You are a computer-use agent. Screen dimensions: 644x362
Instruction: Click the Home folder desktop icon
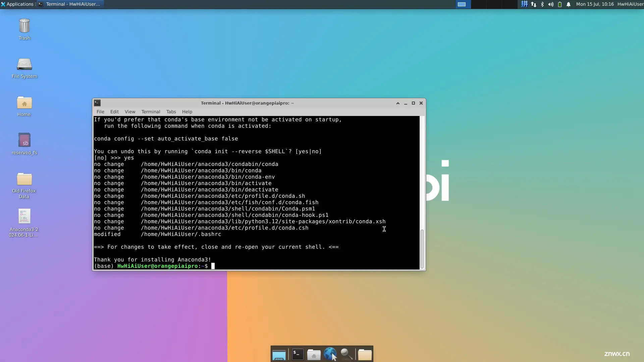(24, 107)
